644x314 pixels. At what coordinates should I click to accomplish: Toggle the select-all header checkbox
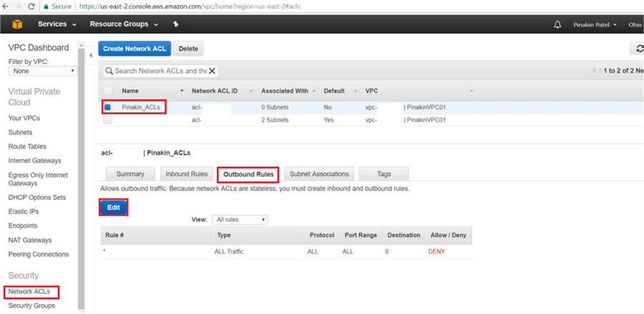click(107, 91)
